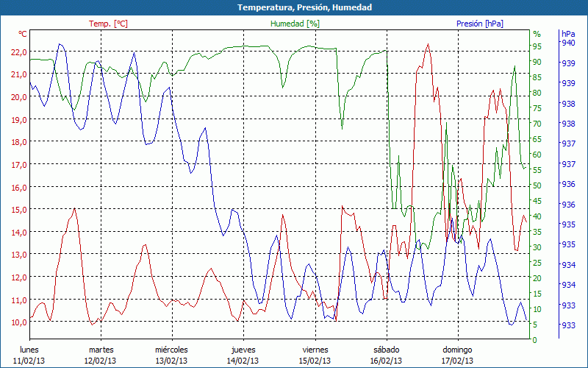Select the miércoles 13/02/13 date marker
Image resolution: width=588 pixels, height=368 pixels.
[172, 355]
